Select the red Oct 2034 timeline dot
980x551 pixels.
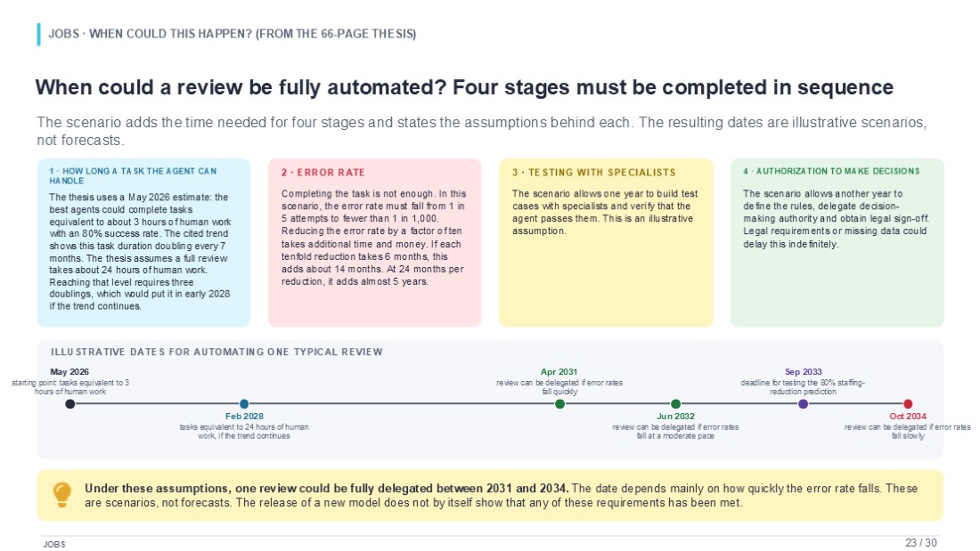tap(908, 404)
